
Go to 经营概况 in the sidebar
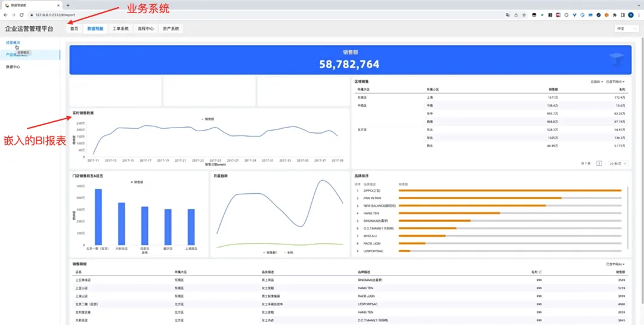click(x=13, y=42)
